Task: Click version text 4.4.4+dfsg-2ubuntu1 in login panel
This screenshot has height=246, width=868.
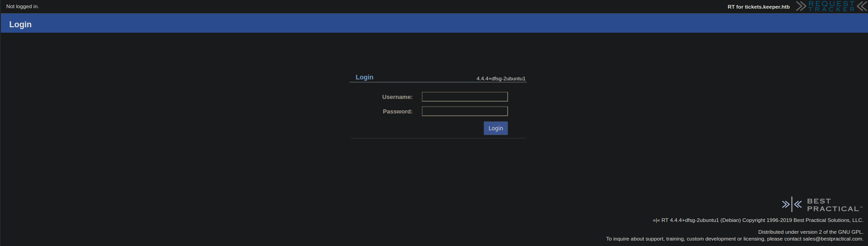Action: point(501,79)
